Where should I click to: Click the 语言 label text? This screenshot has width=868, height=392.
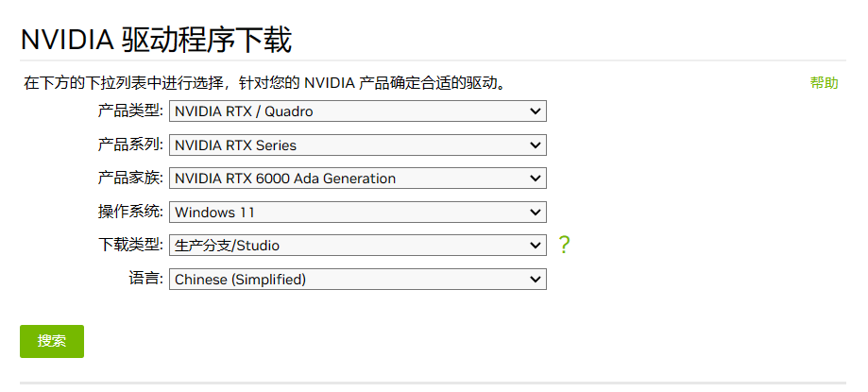tap(146, 279)
